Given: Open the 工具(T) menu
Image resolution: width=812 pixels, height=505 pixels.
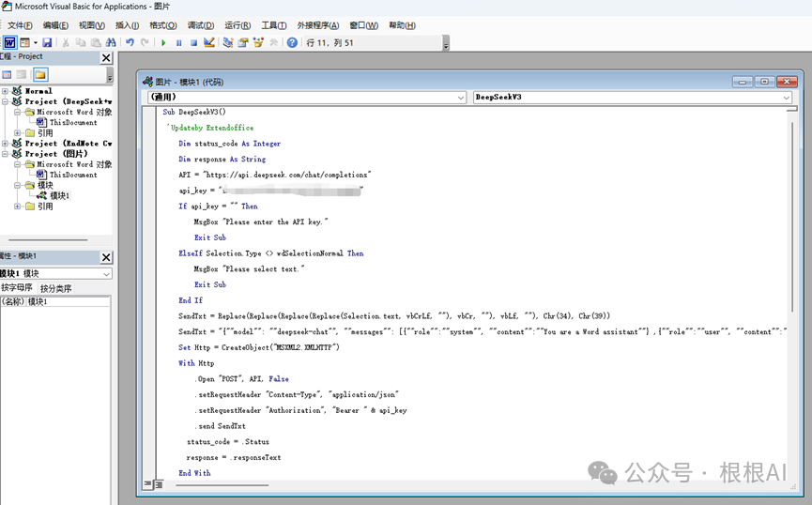Looking at the screenshot, I should (x=274, y=25).
